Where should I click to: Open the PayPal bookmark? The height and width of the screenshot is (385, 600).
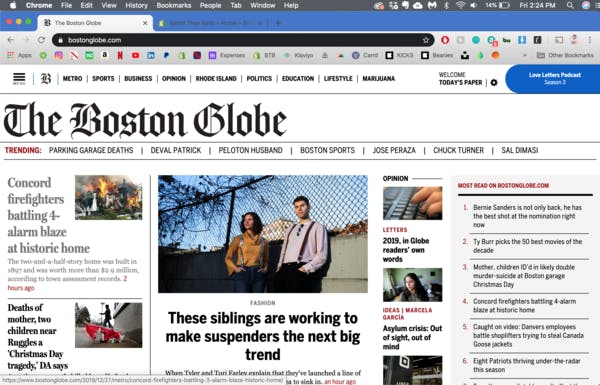tap(166, 55)
